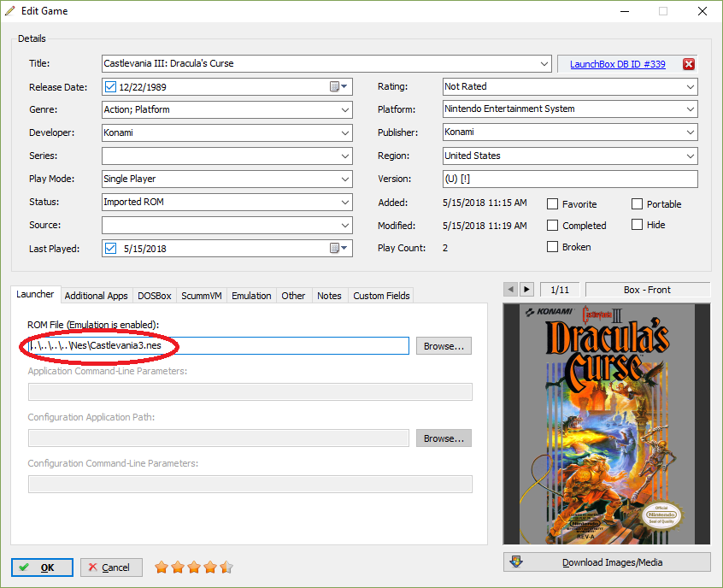This screenshot has width=723, height=588.
Task: Expand the Title dropdown
Action: pyautogui.click(x=544, y=63)
